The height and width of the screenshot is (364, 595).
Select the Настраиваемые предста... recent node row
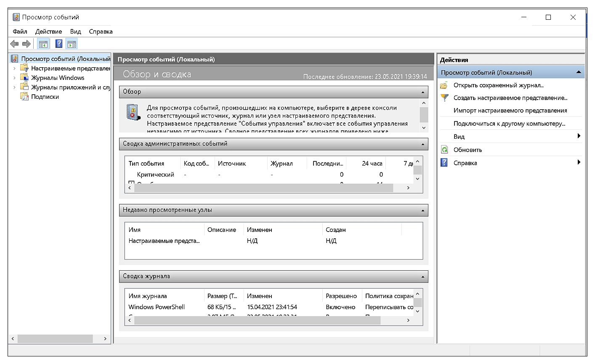coord(274,241)
